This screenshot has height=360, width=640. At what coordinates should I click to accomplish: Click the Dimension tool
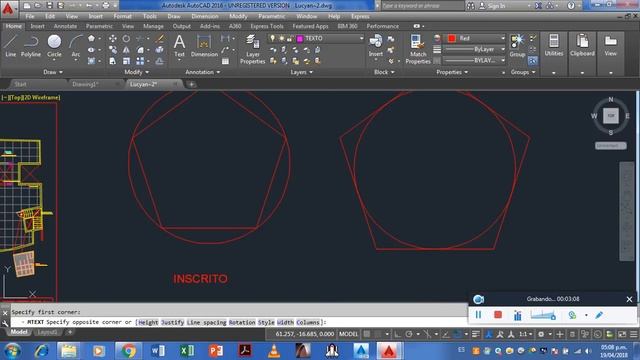[204, 45]
